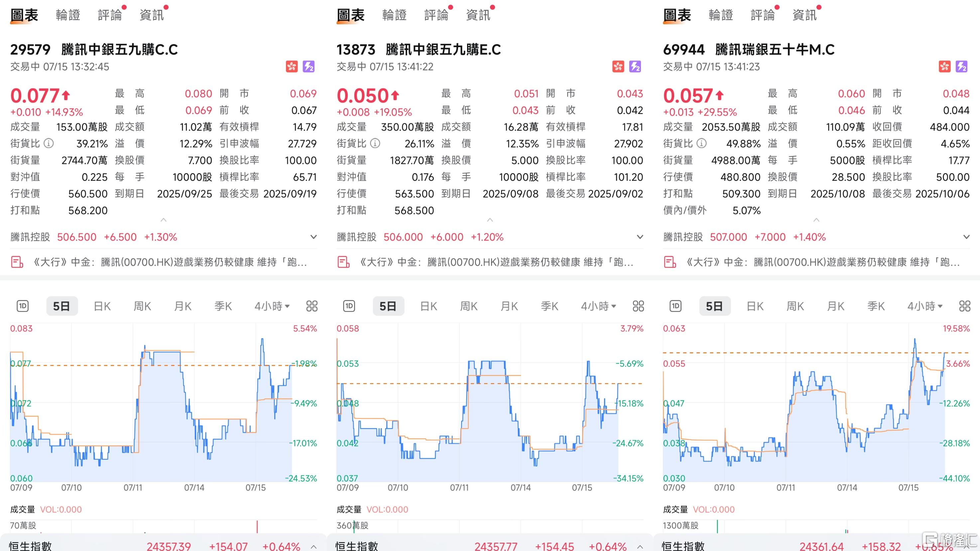
Task: Select 日K period in 29579 chart
Action: [x=102, y=306]
